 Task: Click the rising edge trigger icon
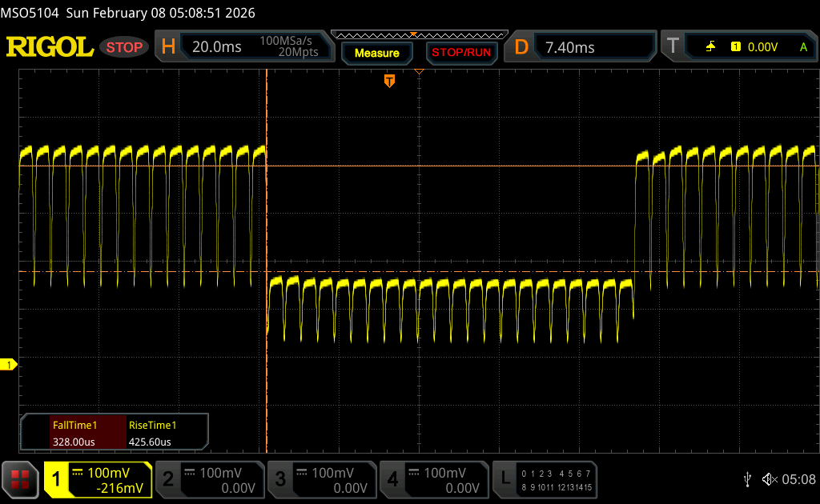tap(710, 47)
